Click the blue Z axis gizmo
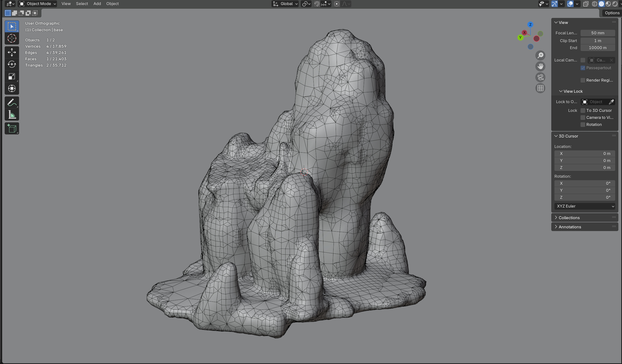This screenshot has height=364, width=622. point(530,24)
